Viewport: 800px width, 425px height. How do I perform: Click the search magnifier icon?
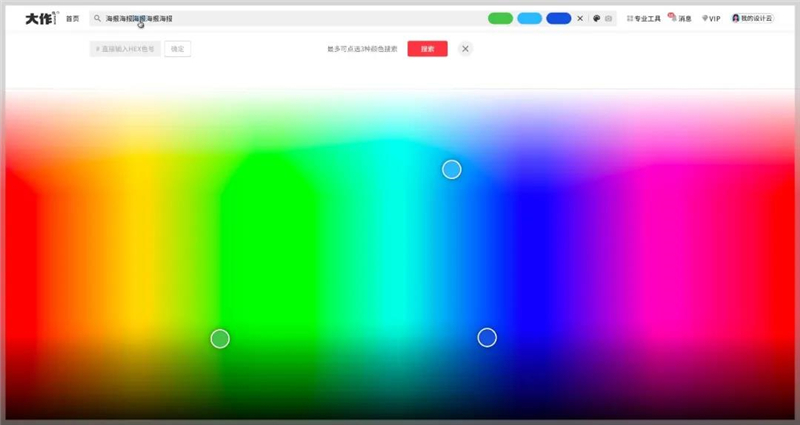pos(97,18)
